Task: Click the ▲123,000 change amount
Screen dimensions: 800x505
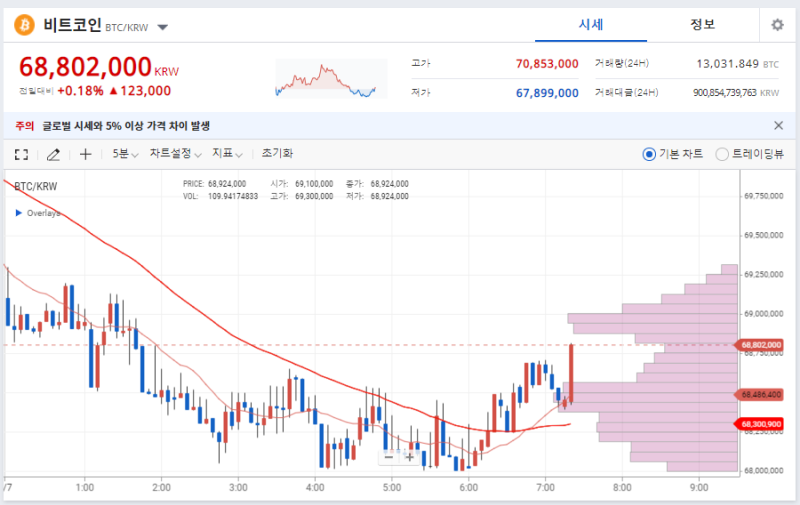Action: pyautogui.click(x=140, y=91)
